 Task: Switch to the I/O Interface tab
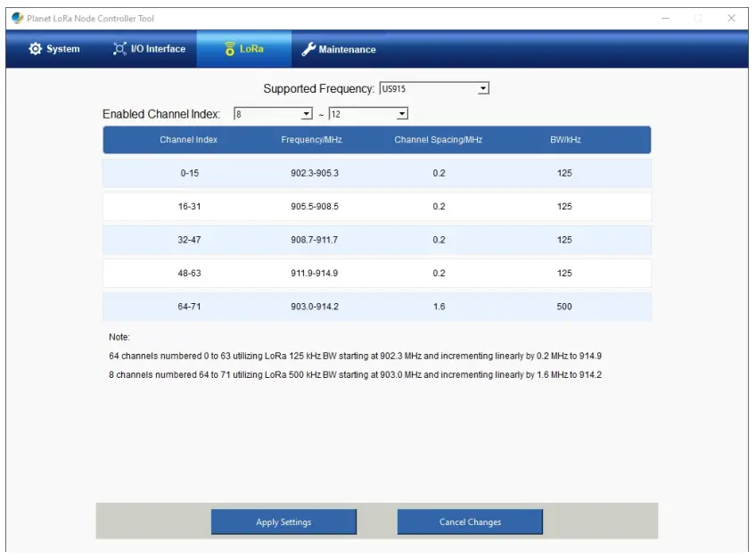[x=149, y=49]
